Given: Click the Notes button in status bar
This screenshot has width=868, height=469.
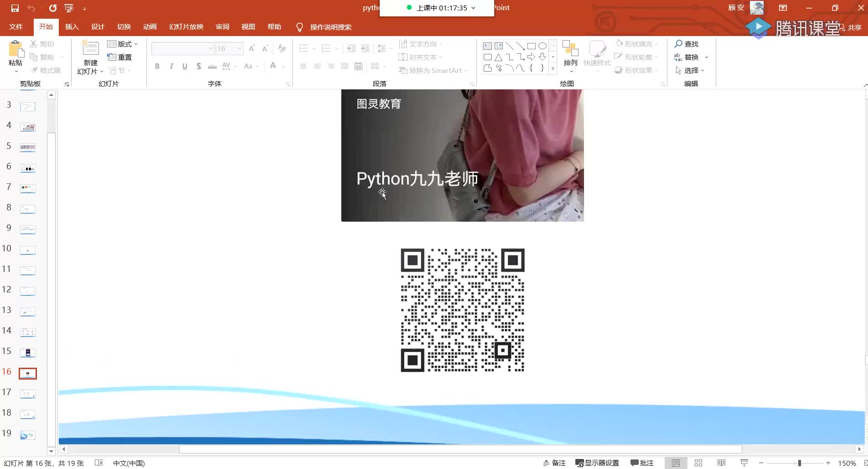Looking at the screenshot, I should pyautogui.click(x=555, y=463).
